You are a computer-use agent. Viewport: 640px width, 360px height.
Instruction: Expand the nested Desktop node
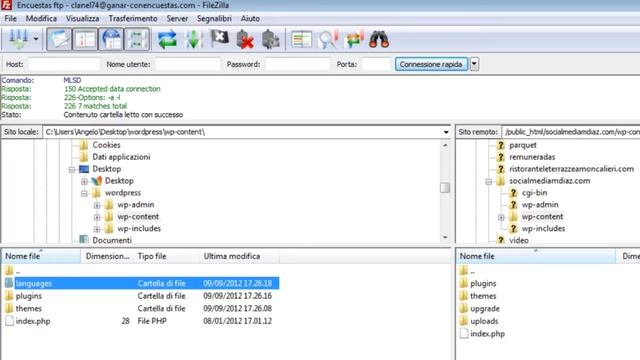[84, 181]
